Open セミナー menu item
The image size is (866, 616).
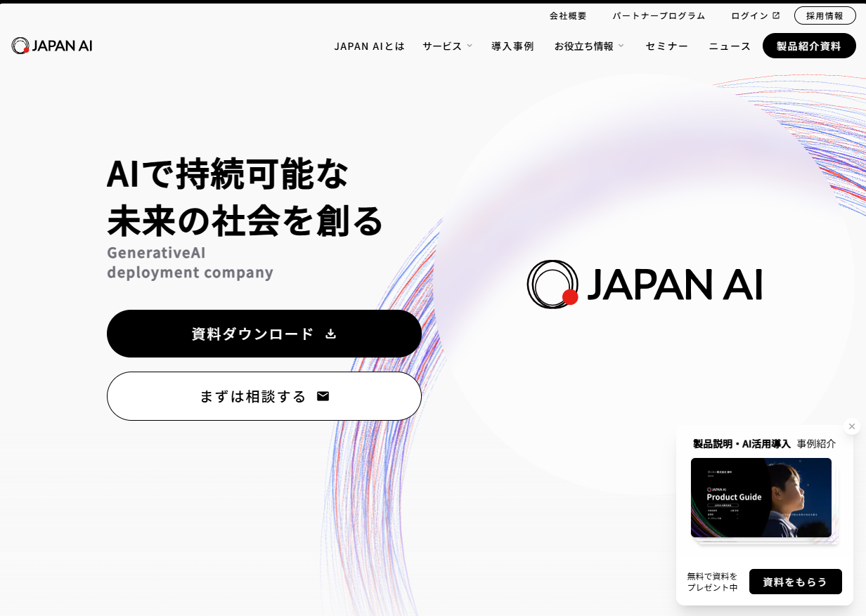(x=666, y=46)
